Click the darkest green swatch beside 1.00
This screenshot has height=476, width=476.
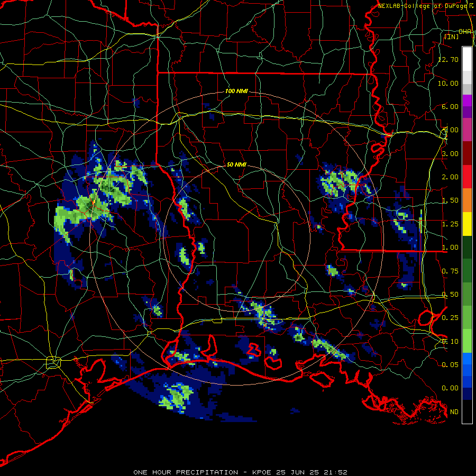click(x=467, y=247)
